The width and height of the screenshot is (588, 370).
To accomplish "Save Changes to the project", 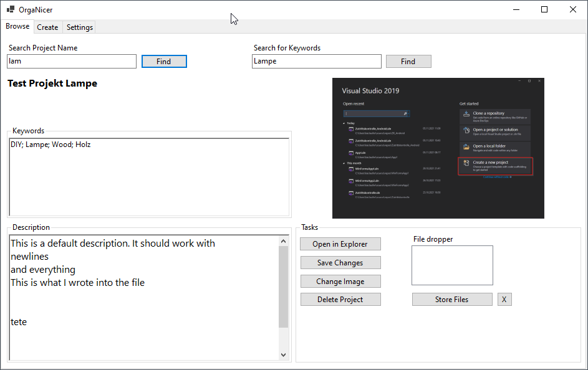I will pyautogui.click(x=340, y=262).
